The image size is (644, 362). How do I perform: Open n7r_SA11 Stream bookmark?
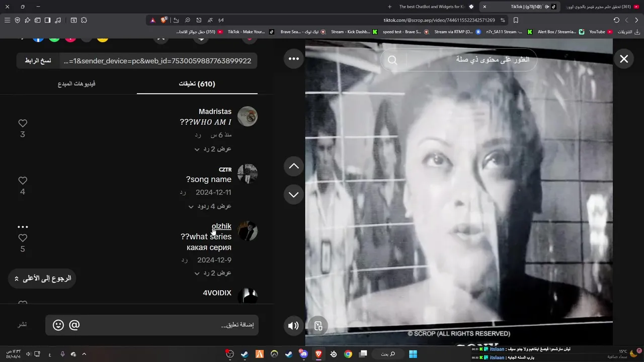509,32
